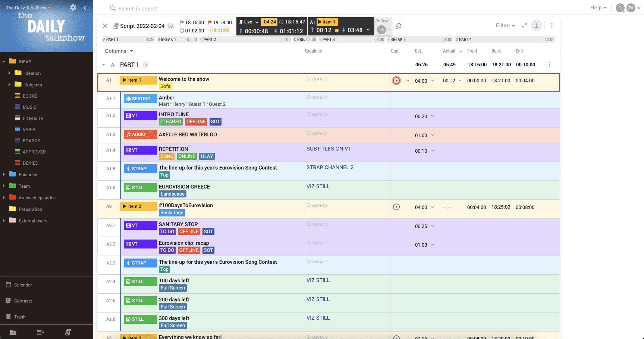The height and width of the screenshot is (339, 644).
Task: Open the FILM & TV list
Action: pyautogui.click(x=33, y=118)
